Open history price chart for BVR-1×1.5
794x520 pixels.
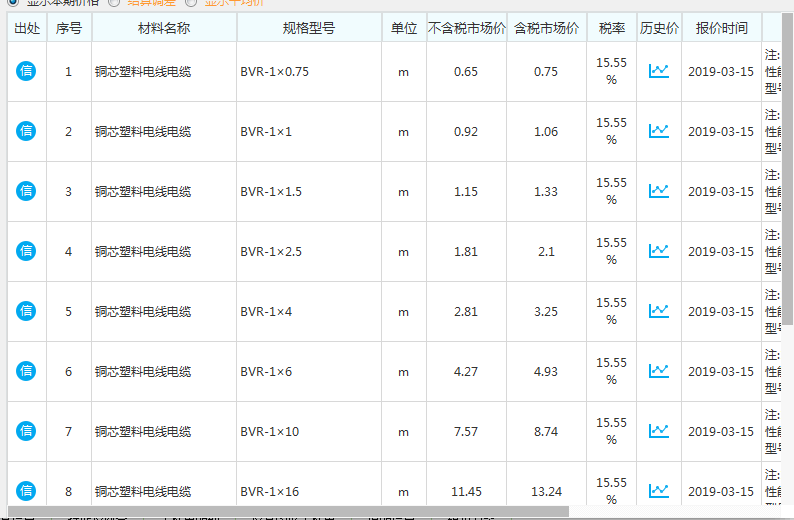click(659, 191)
